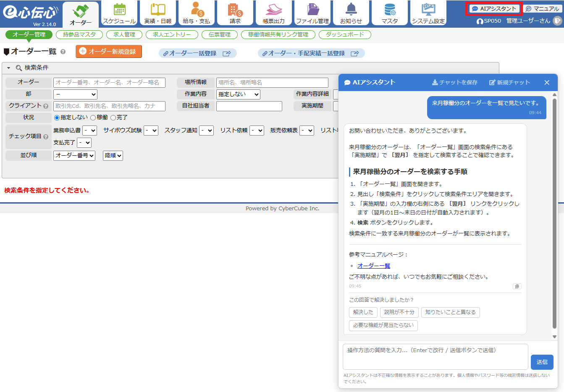Click the chat panel vertical scrollbar thumb
This screenshot has width=564, height=392.
coord(555,213)
